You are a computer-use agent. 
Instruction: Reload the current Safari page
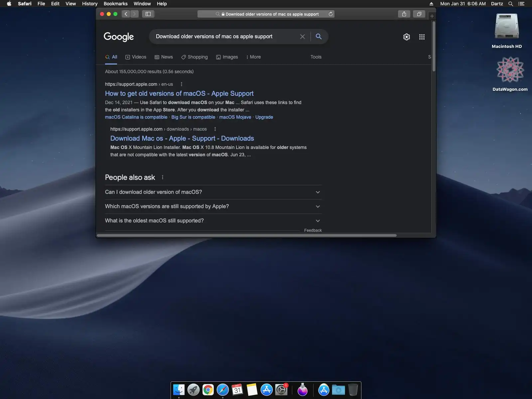pyautogui.click(x=331, y=14)
